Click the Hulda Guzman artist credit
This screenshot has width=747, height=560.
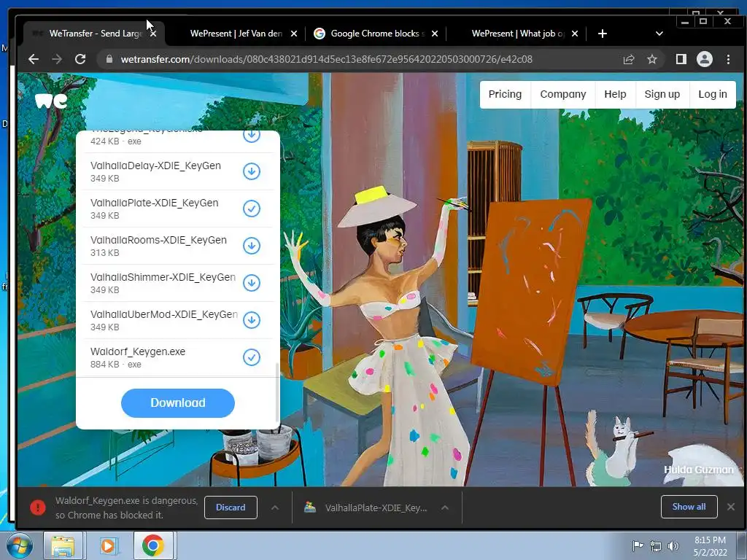coord(698,470)
